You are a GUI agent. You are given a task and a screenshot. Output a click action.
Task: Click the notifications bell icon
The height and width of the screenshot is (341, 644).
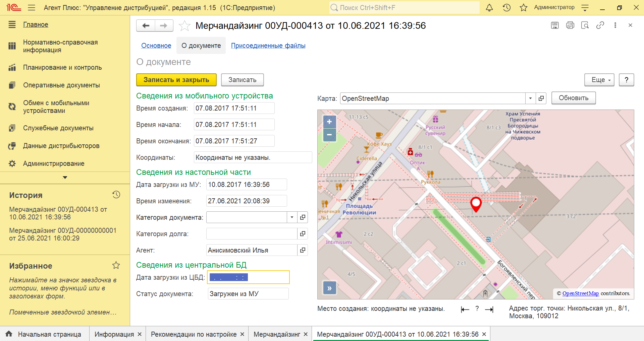click(x=489, y=7)
